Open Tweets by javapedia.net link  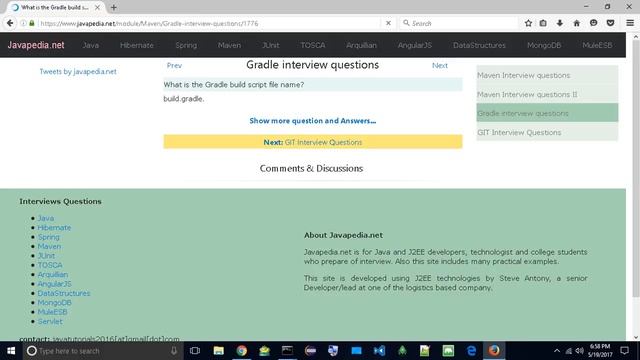coord(78,71)
